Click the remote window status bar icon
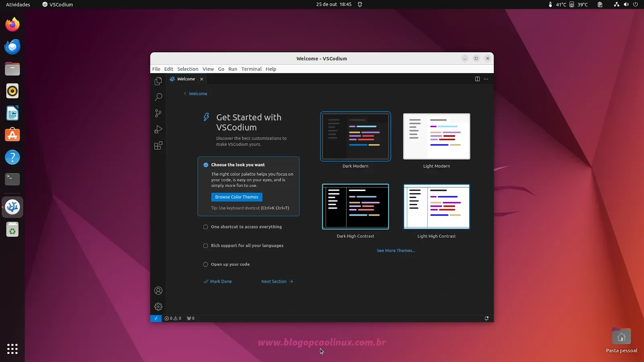This screenshot has width=644, height=362. (156, 318)
